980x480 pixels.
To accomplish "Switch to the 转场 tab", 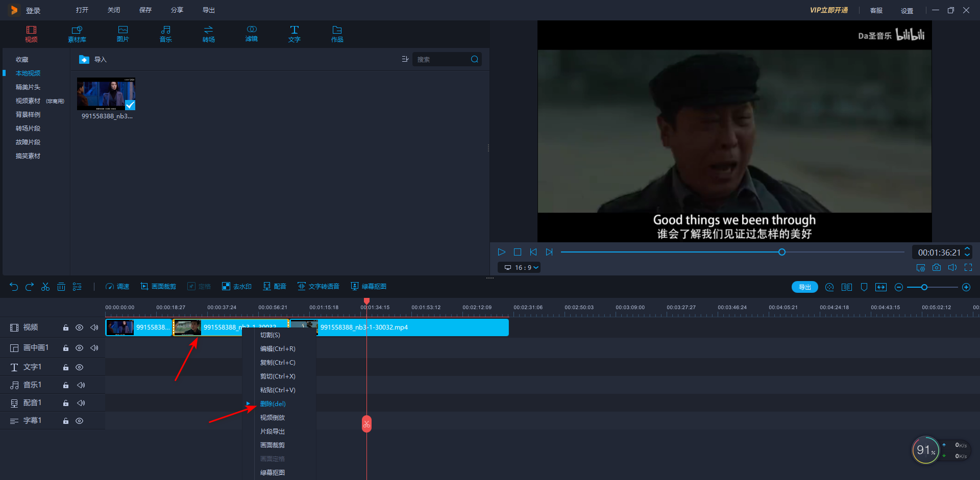I will point(208,34).
